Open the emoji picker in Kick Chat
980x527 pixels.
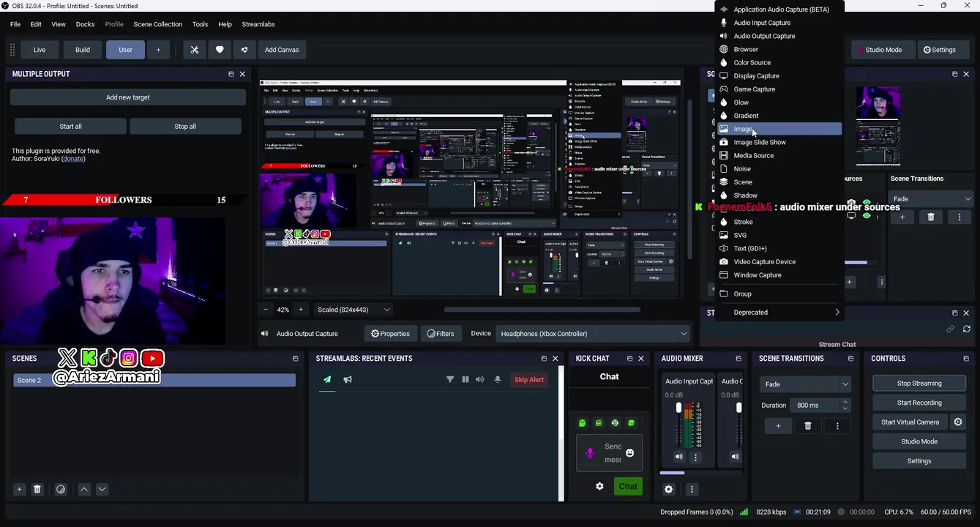pyautogui.click(x=629, y=453)
